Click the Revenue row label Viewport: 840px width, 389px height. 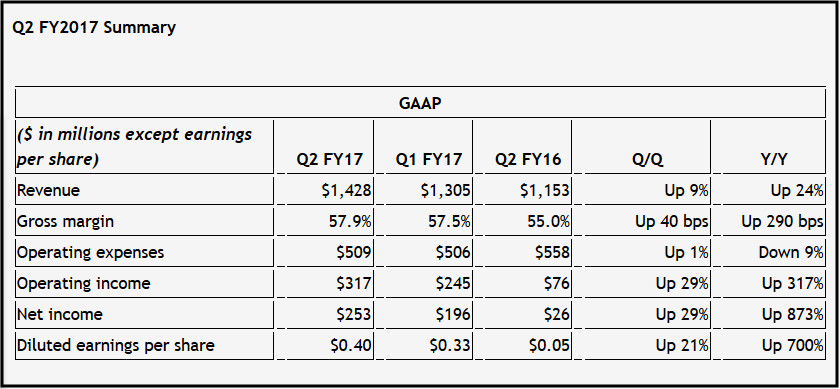click(x=48, y=191)
